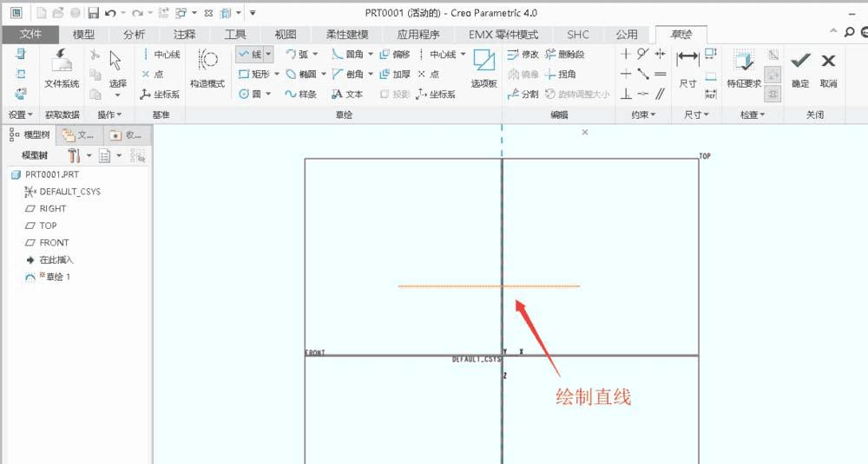
Task: Select DEFAULT_CSYS in the model tree
Action: pyautogui.click(x=62, y=192)
